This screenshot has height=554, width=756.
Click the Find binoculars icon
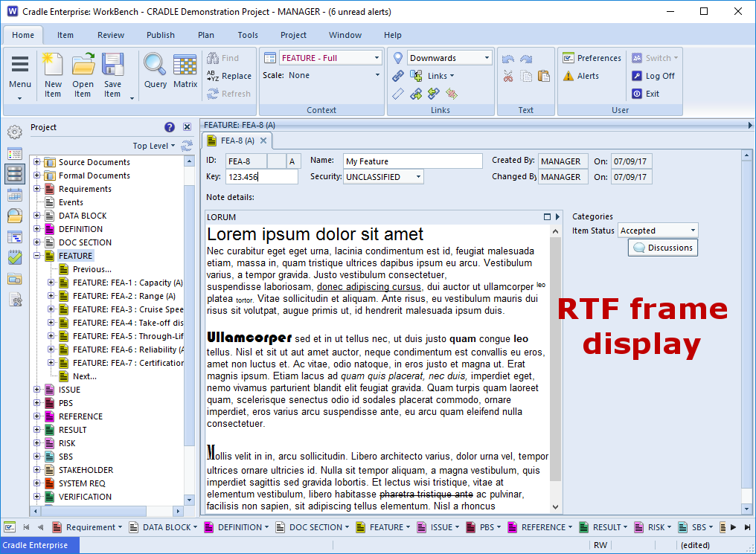click(213, 58)
